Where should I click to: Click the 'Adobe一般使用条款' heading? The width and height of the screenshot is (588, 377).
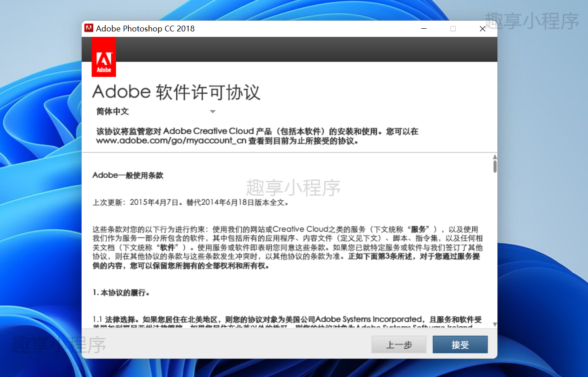tap(128, 175)
